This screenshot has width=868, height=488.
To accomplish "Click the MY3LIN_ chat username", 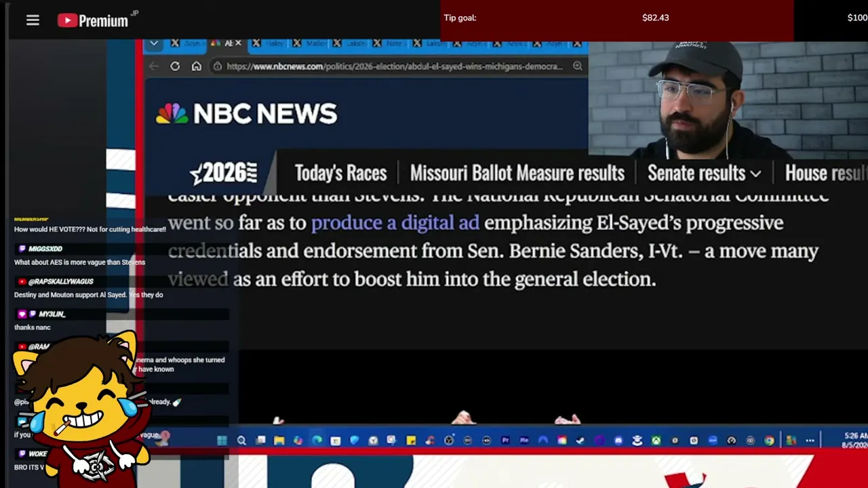I will tap(52, 314).
